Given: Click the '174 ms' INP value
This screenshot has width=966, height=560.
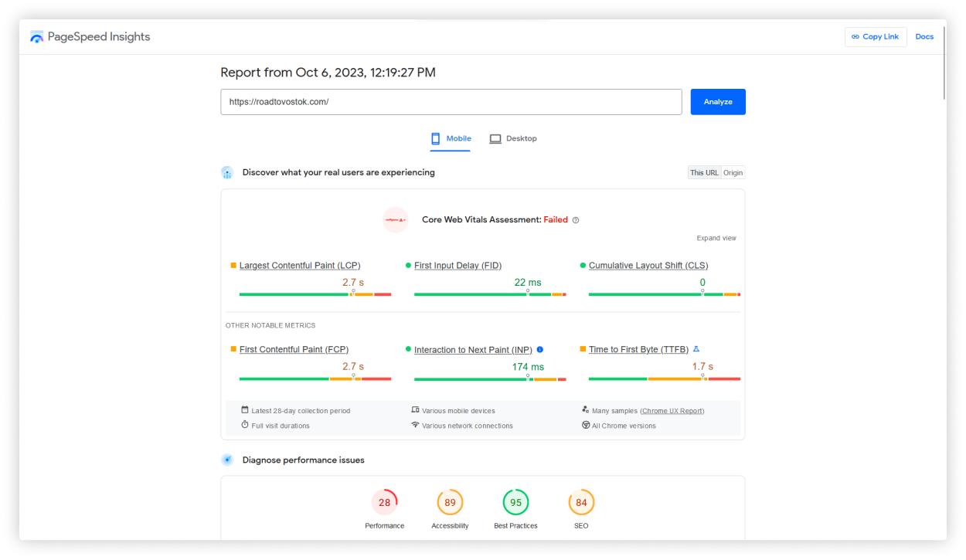Looking at the screenshot, I should point(528,367).
